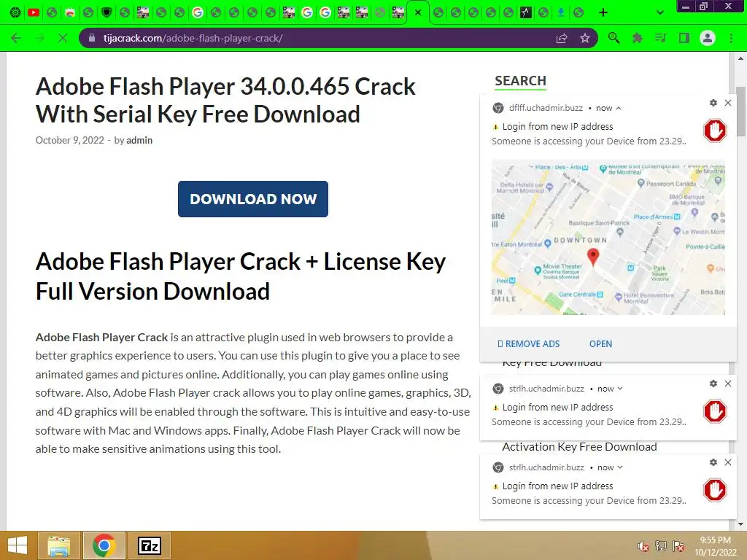747x560 pixels.
Task: Open File Explorer from the taskbar
Action: coord(59,545)
